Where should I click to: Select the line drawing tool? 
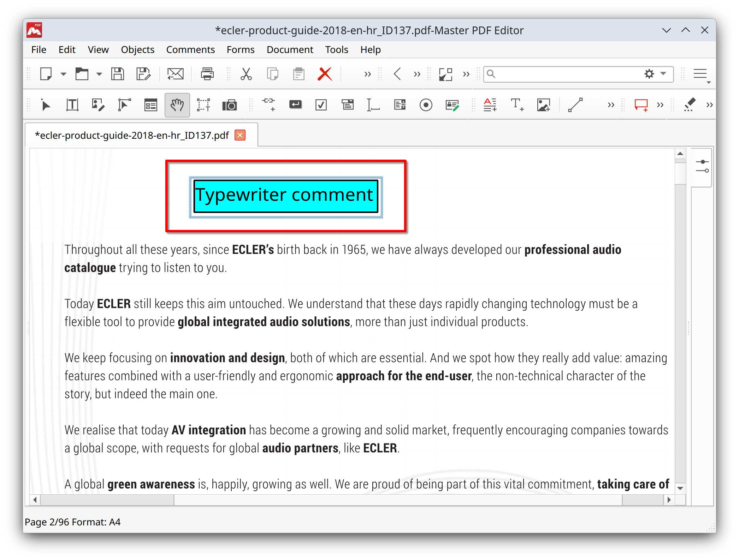(x=575, y=105)
